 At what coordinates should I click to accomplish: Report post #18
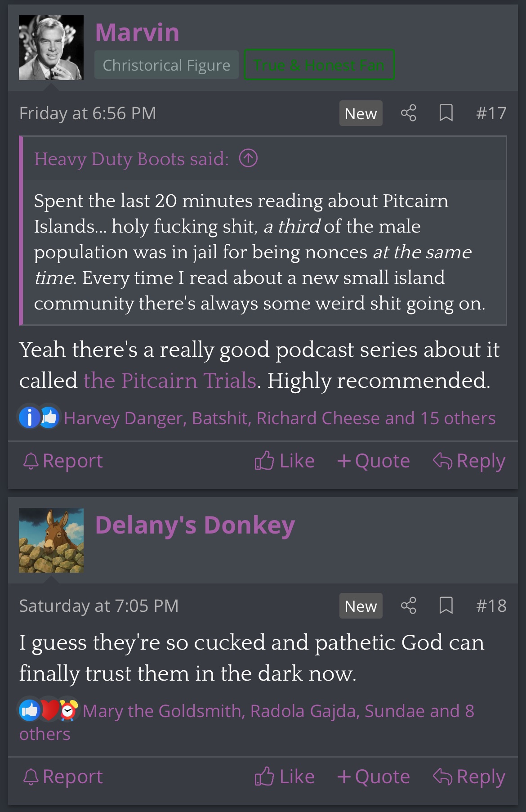pos(63,776)
